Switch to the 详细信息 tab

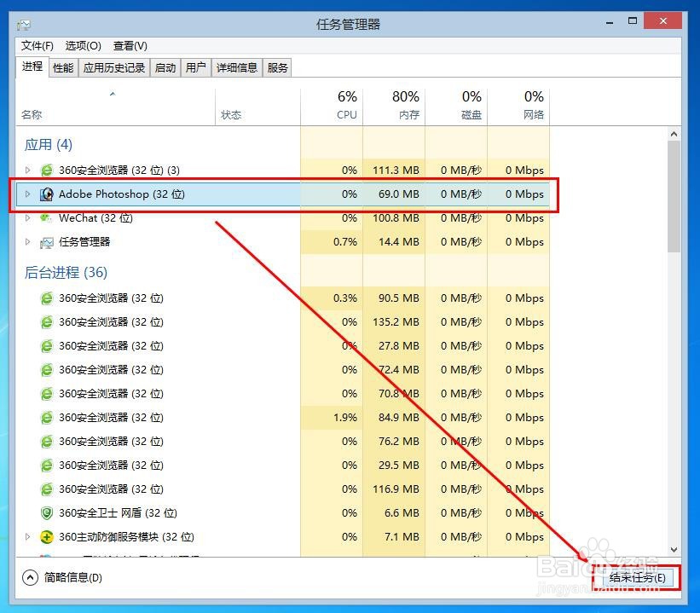(x=237, y=68)
